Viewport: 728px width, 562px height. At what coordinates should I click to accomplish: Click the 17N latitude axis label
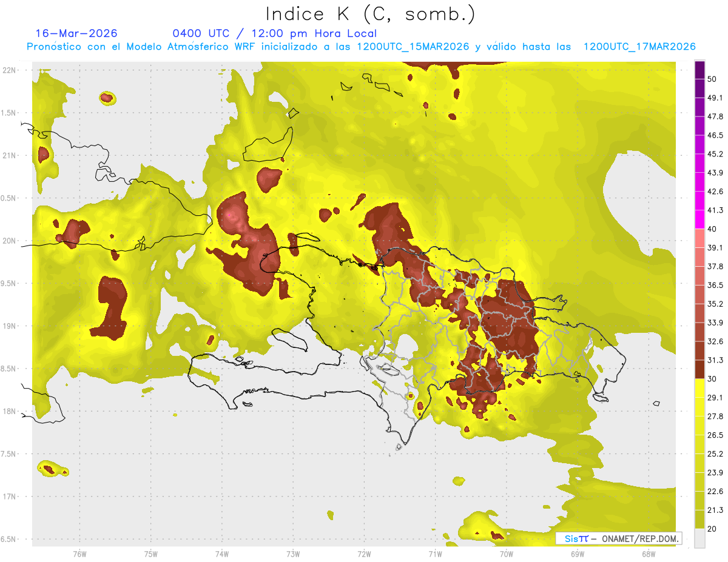coord(10,497)
